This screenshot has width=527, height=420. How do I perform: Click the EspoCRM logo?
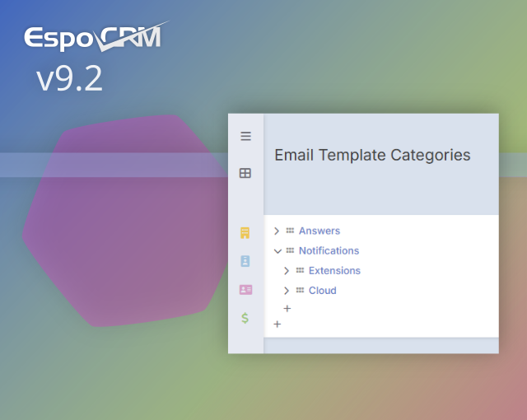[96, 36]
